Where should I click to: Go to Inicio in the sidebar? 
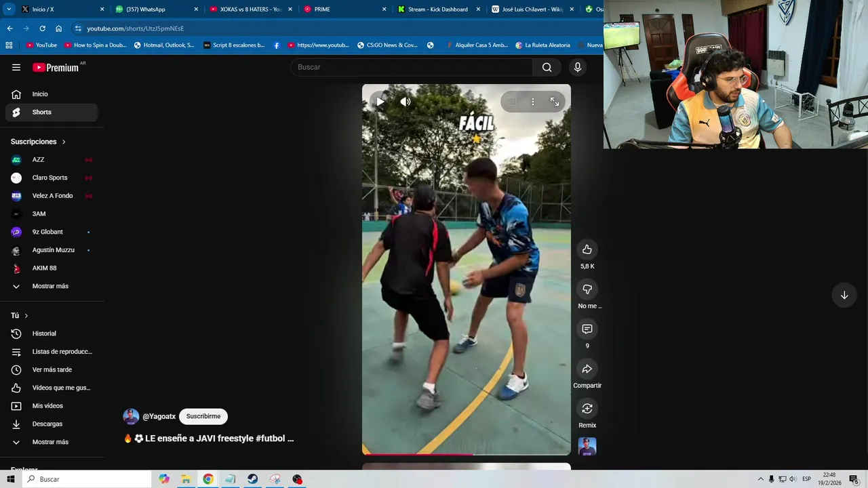(x=52, y=94)
